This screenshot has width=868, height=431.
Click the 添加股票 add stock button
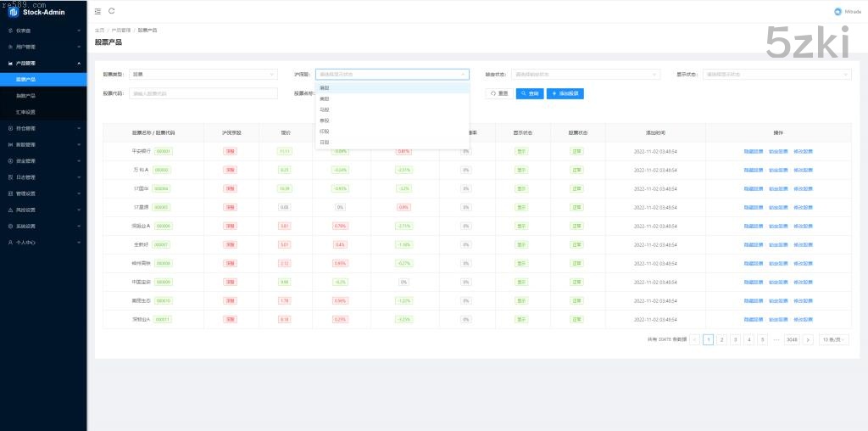click(x=565, y=93)
